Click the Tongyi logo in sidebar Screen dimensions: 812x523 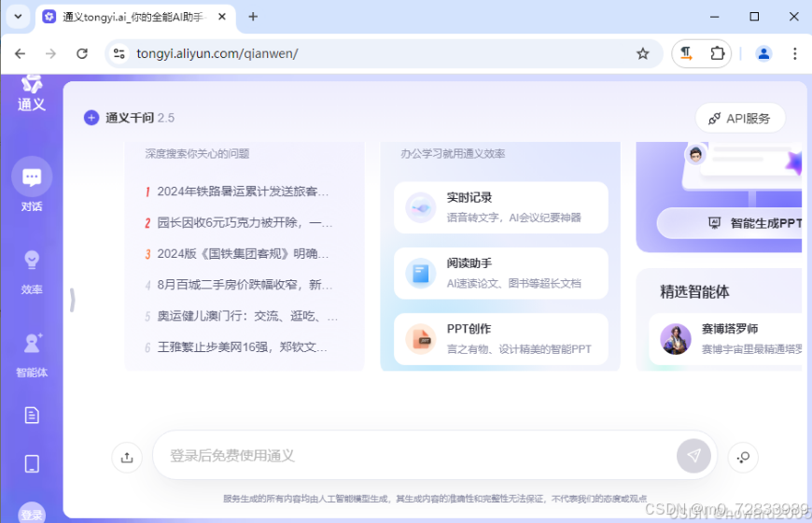coord(32,93)
